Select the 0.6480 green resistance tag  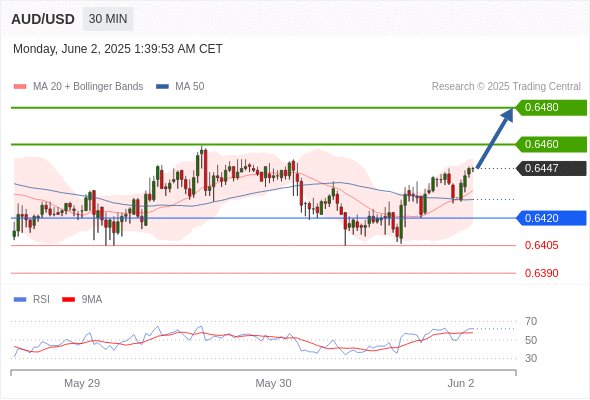coord(551,108)
